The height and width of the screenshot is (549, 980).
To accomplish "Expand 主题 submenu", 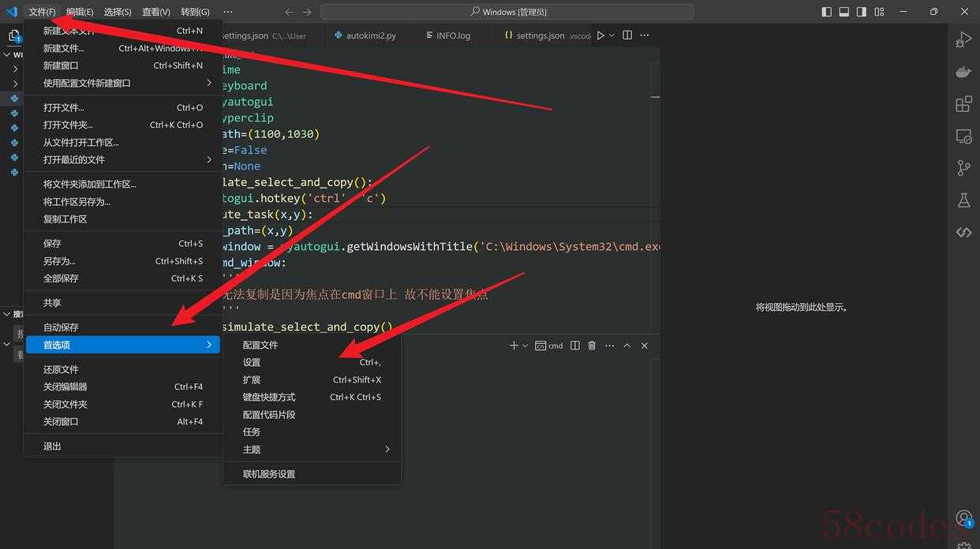I will (312, 450).
